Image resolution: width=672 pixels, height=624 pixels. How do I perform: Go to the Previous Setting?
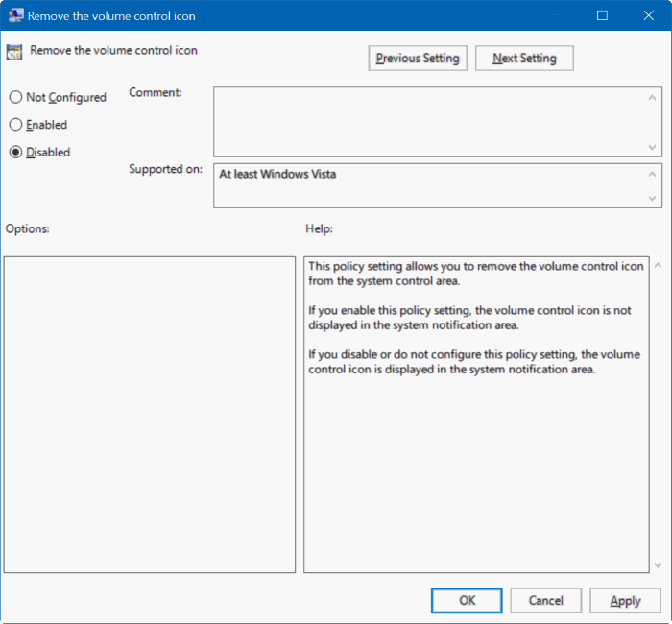(x=418, y=59)
